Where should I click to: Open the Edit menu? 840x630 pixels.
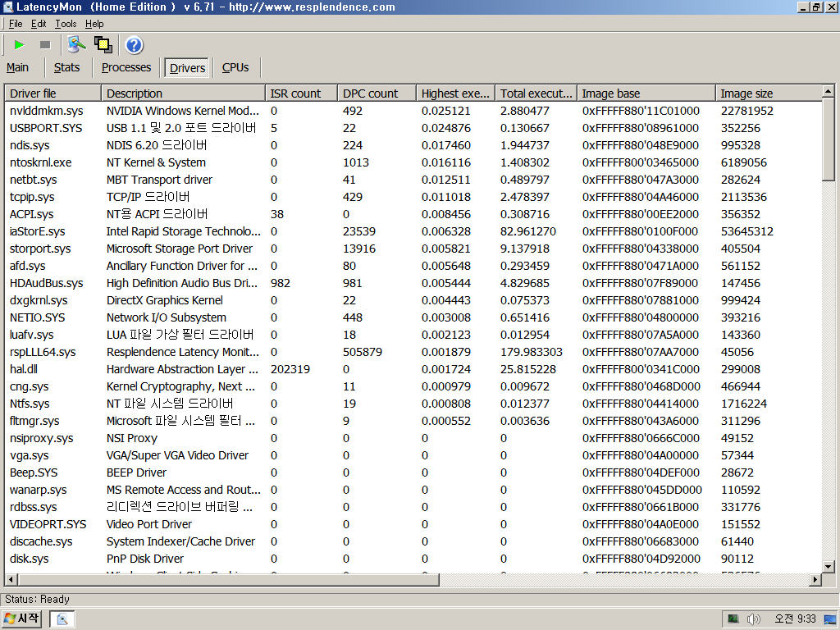pyautogui.click(x=38, y=24)
